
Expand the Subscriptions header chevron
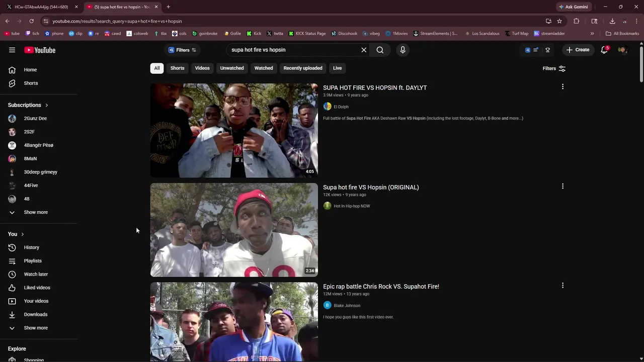(x=46, y=105)
